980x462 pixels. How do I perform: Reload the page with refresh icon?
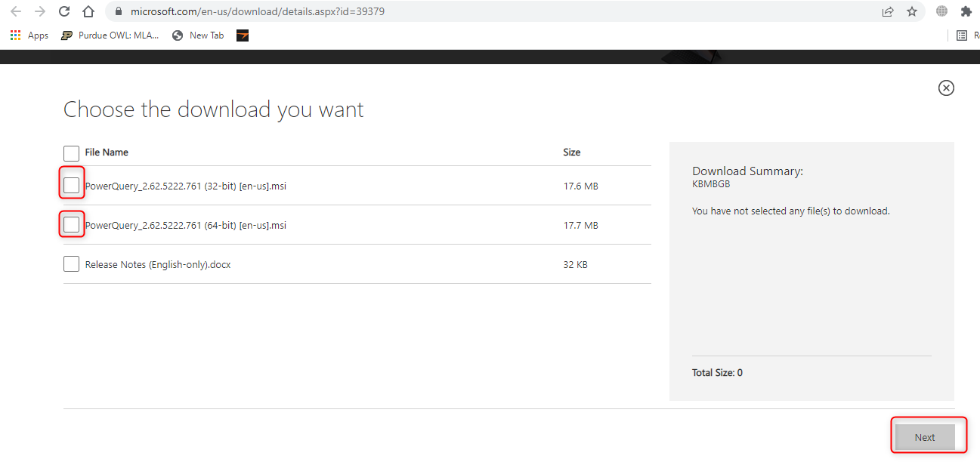[x=64, y=12]
